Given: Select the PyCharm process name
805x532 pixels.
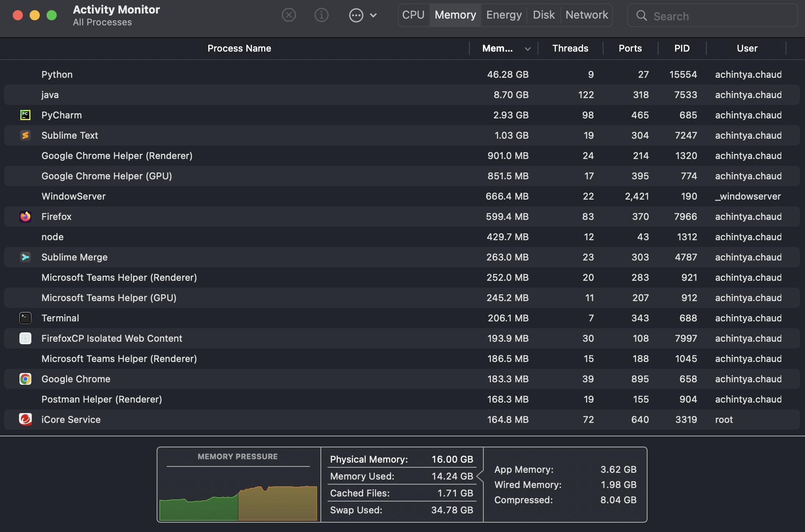Looking at the screenshot, I should coord(61,115).
